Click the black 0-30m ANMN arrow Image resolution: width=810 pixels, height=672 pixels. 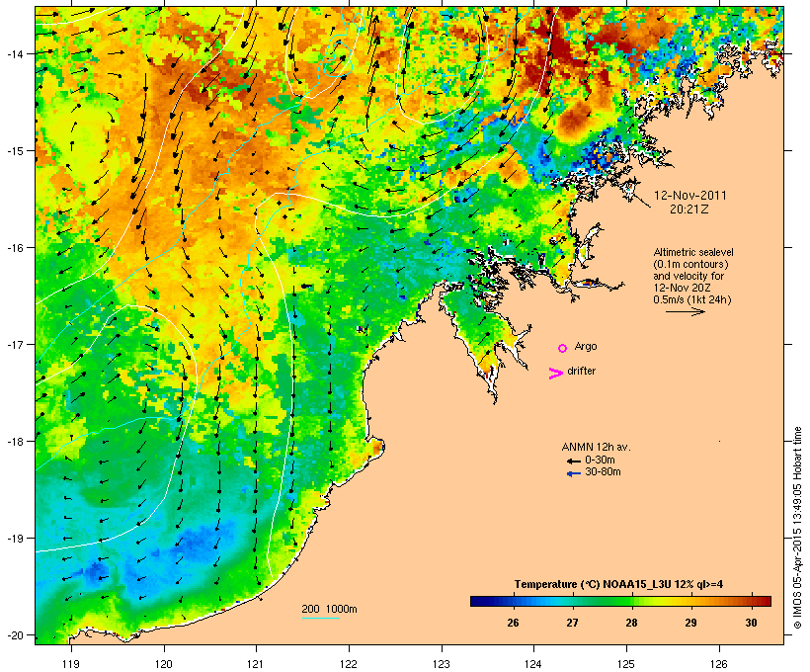(x=573, y=461)
